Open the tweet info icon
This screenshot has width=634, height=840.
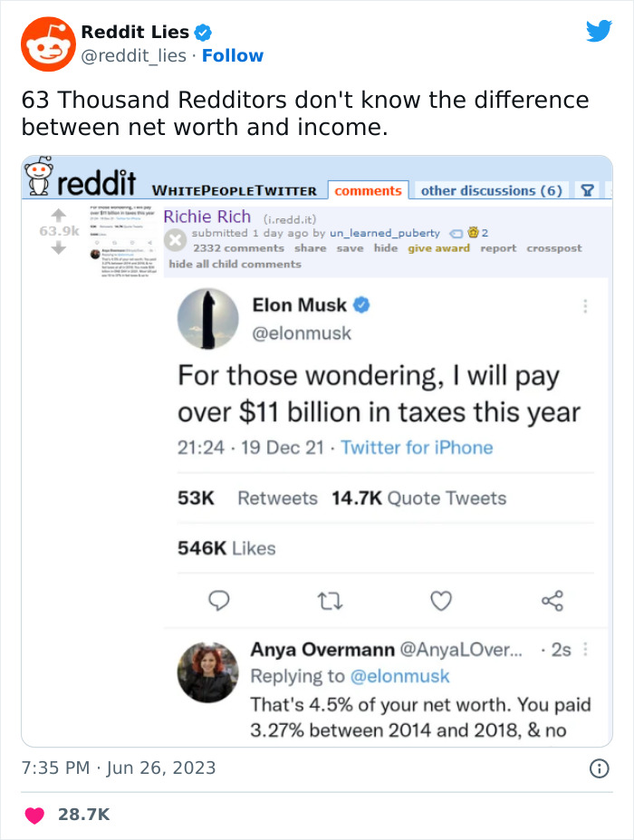[599, 768]
